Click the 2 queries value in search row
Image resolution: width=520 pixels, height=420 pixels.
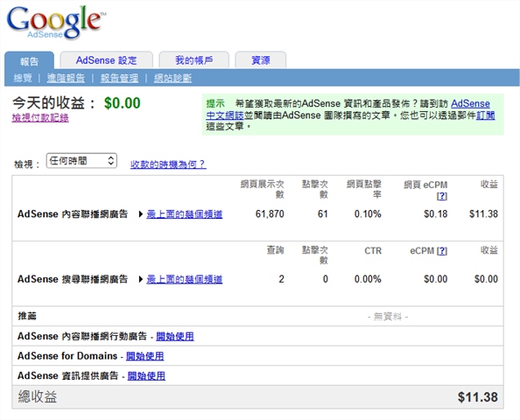pyautogui.click(x=281, y=279)
